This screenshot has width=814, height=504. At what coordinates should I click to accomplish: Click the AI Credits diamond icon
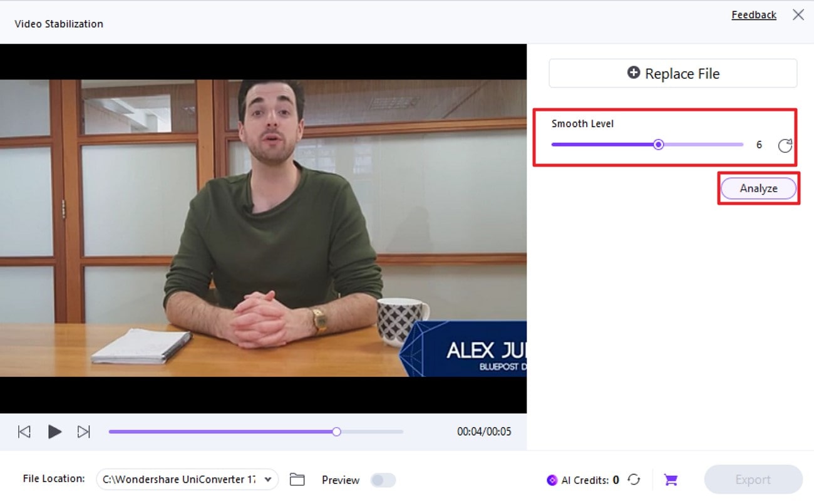552,480
